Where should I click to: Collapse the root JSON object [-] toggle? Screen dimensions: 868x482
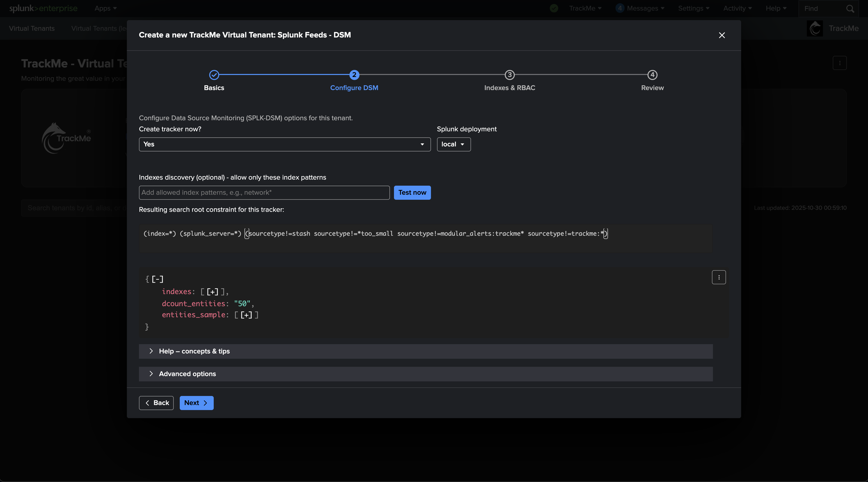tap(157, 279)
